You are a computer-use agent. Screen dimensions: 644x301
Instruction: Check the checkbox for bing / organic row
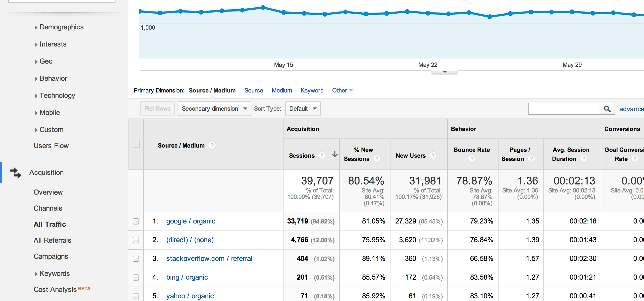136,277
